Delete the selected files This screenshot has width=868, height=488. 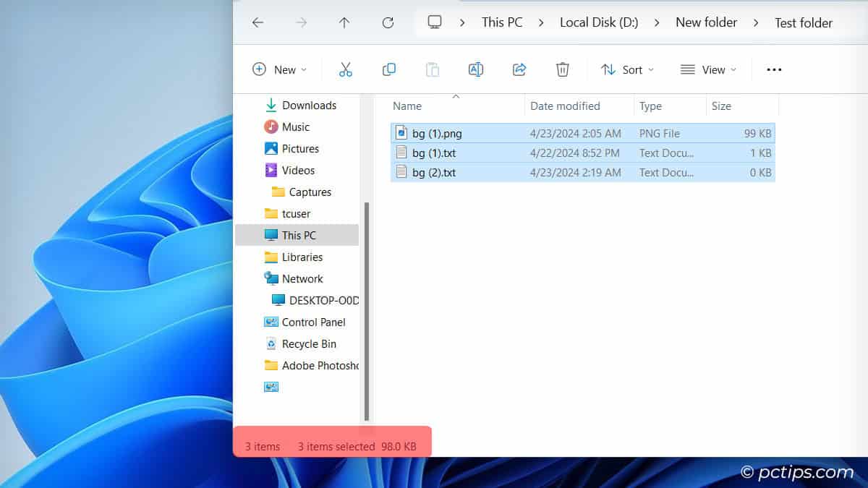(x=562, y=69)
